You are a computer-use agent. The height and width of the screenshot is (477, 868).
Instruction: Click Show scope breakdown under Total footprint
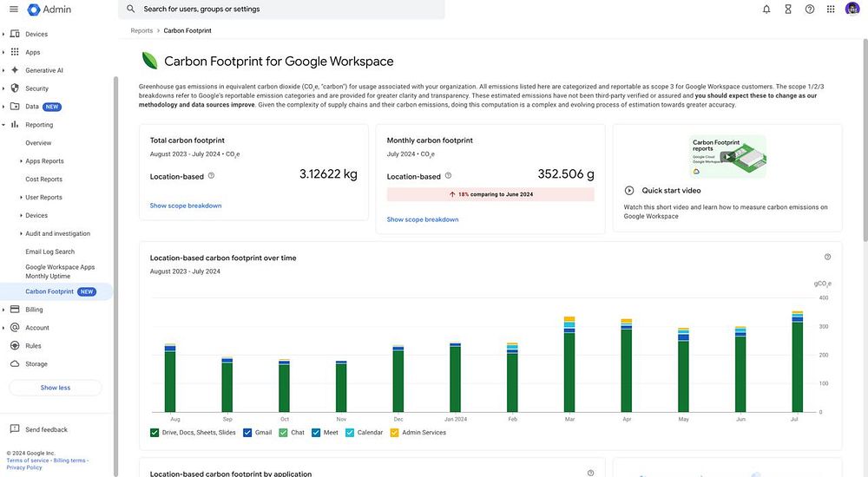(186, 206)
